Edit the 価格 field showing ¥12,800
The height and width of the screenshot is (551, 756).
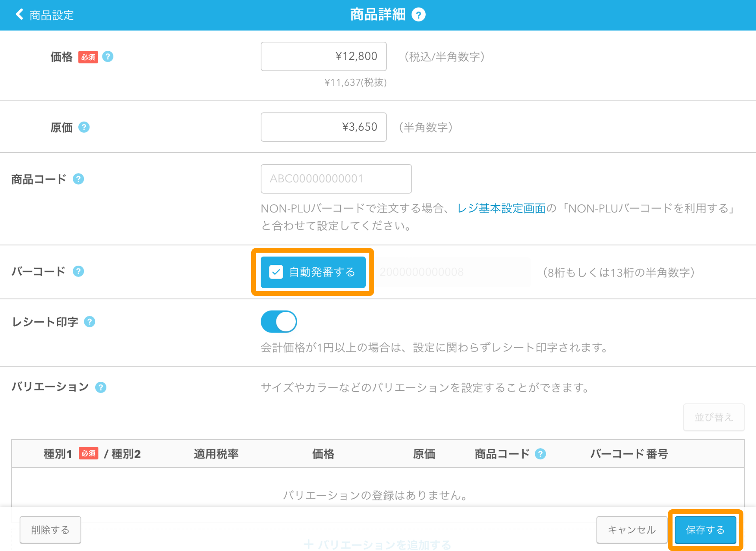pos(323,56)
